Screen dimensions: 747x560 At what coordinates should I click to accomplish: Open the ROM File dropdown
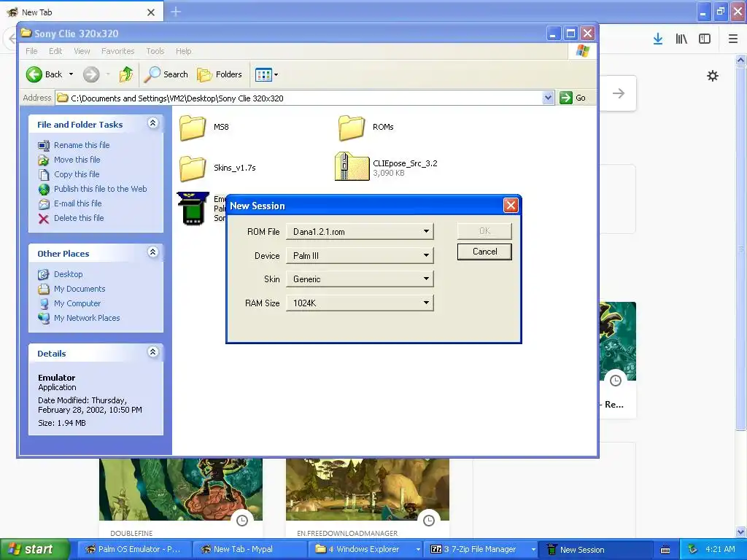(x=360, y=231)
